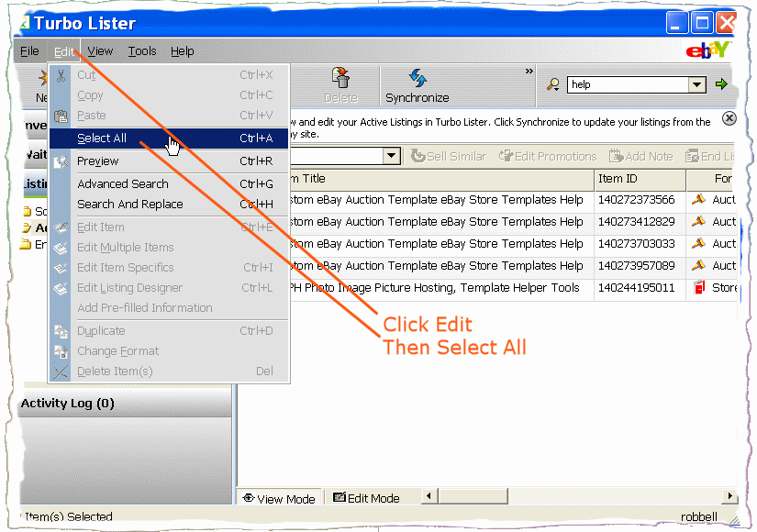Click the Edit Listing Designer icon
Image resolution: width=757 pixels, height=532 pixels.
point(61,288)
